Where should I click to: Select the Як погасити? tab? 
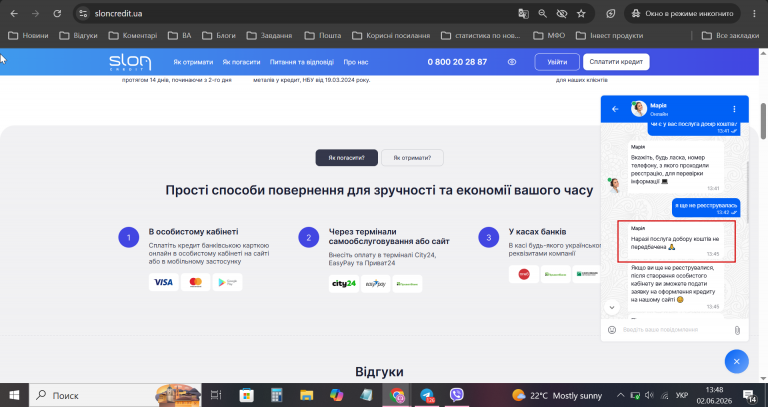click(346, 158)
